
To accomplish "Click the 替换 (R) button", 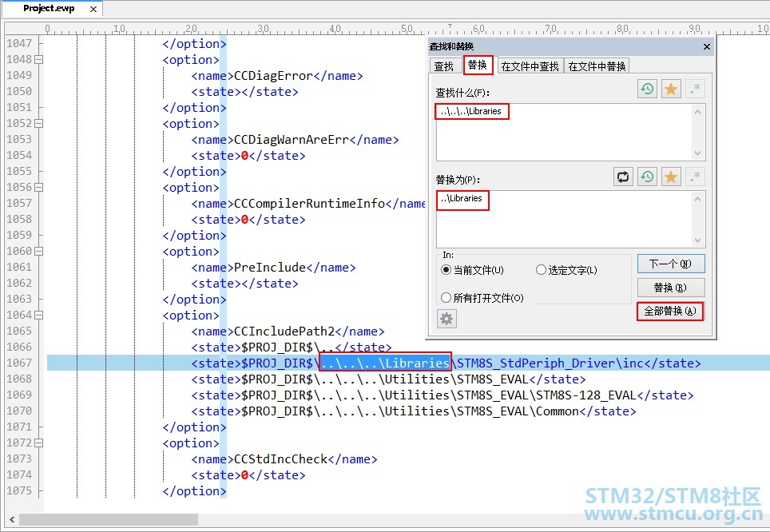I will 671,288.
